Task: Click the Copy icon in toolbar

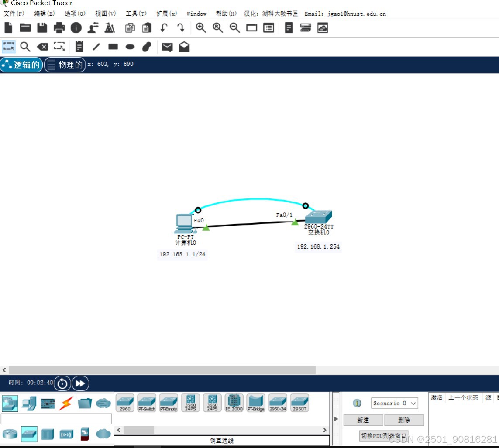Action: (x=130, y=28)
